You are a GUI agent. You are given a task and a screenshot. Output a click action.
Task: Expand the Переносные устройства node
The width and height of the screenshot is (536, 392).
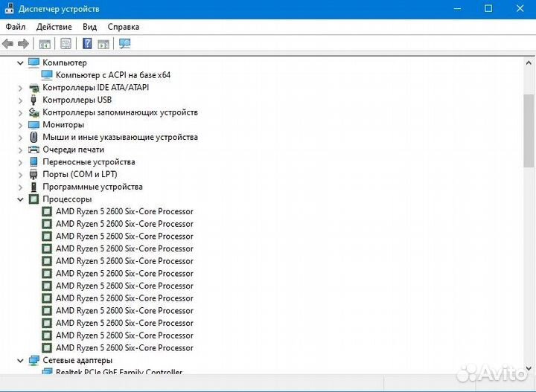[21, 163]
